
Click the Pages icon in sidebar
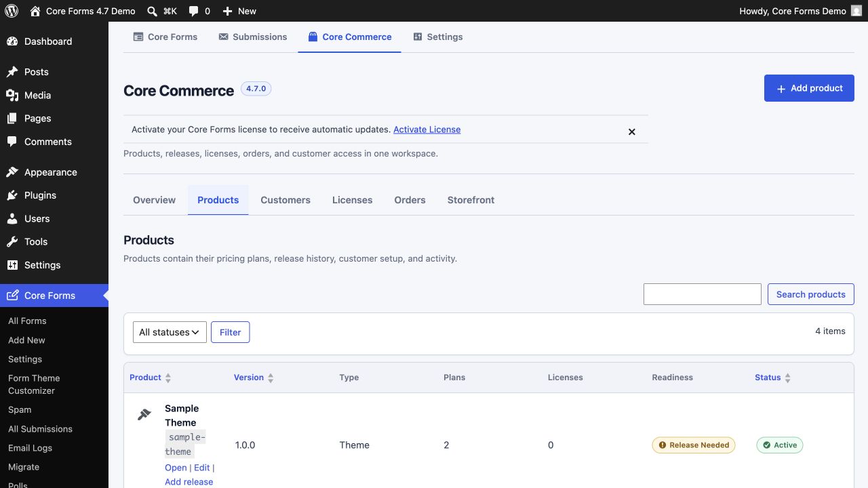click(12, 119)
